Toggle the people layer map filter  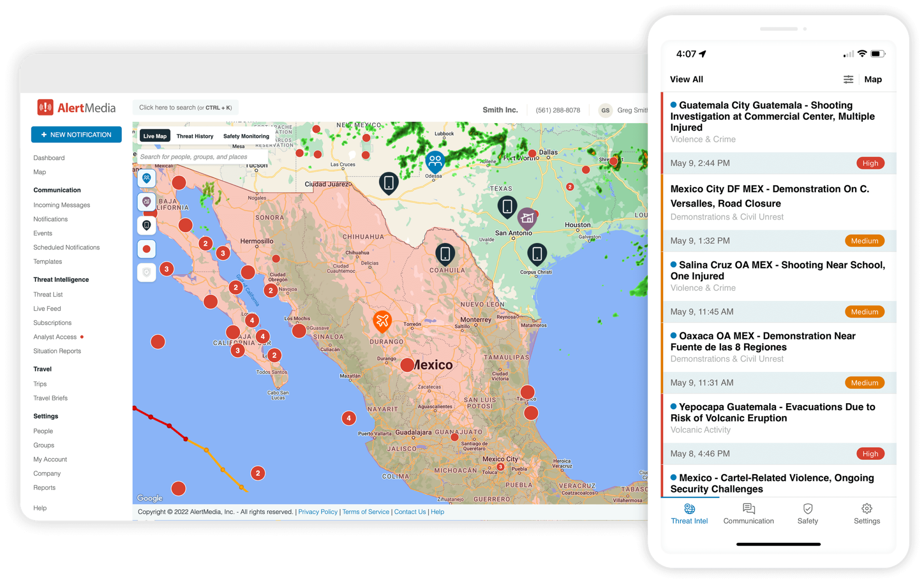[x=147, y=178]
